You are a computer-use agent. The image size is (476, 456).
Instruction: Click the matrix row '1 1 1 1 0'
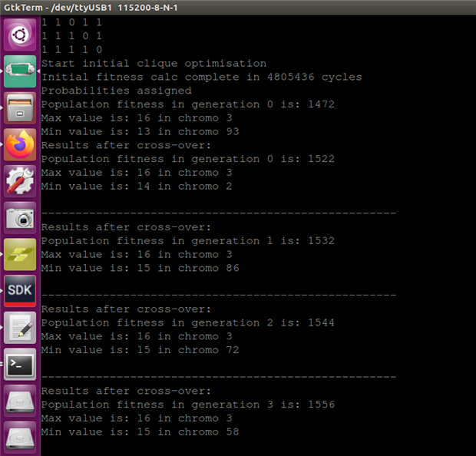(71, 49)
